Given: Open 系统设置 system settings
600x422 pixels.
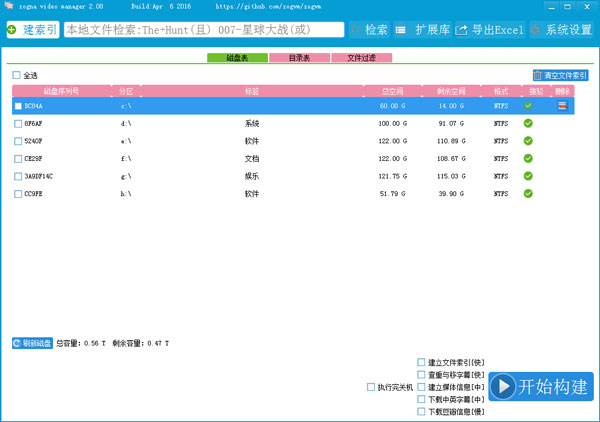Looking at the screenshot, I should 562,30.
